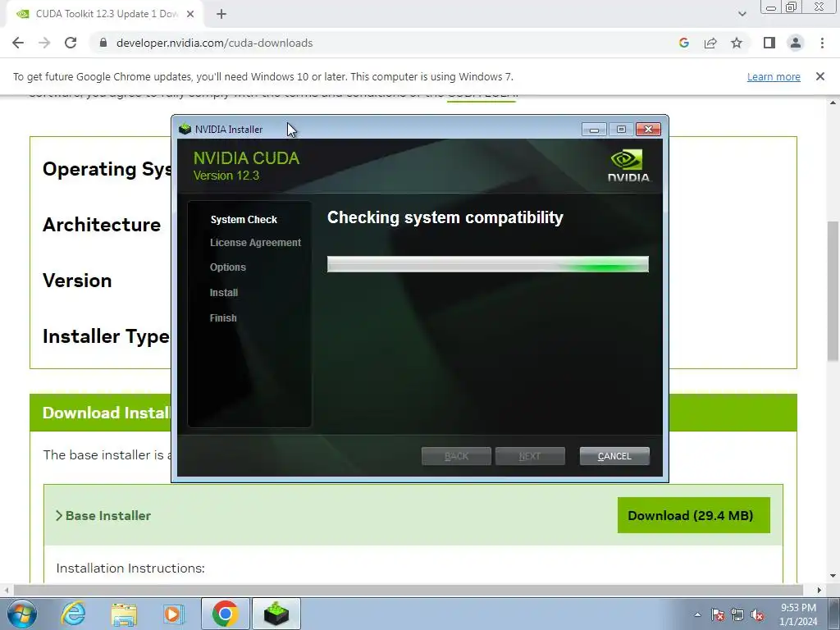Dismiss the Chrome update notice
Image resolution: width=840 pixels, height=630 pixels.
pyautogui.click(x=820, y=76)
